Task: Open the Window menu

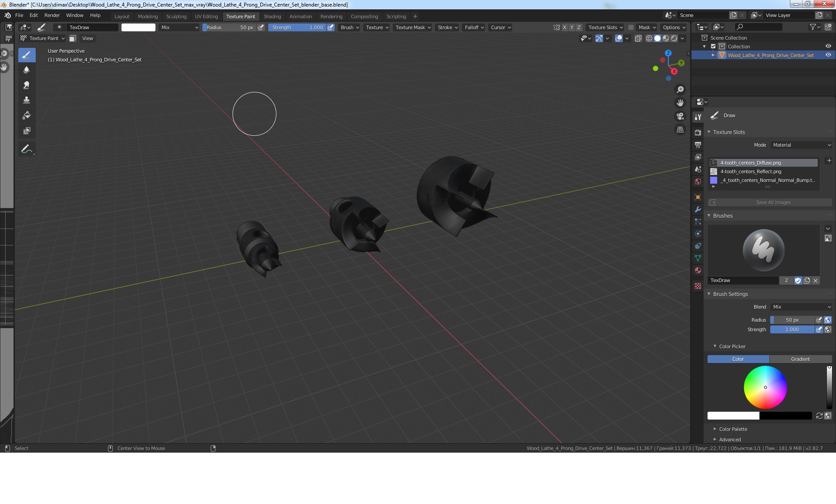Action: tap(74, 15)
